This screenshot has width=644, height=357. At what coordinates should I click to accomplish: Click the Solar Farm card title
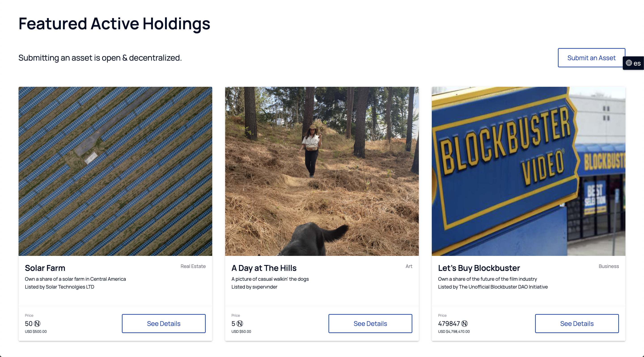pyautogui.click(x=45, y=268)
